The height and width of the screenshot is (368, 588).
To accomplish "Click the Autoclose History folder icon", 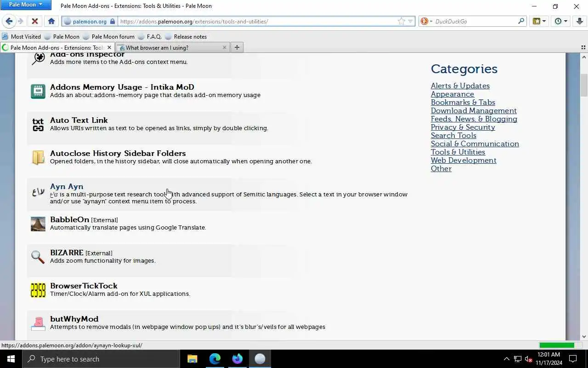I will [x=38, y=157].
